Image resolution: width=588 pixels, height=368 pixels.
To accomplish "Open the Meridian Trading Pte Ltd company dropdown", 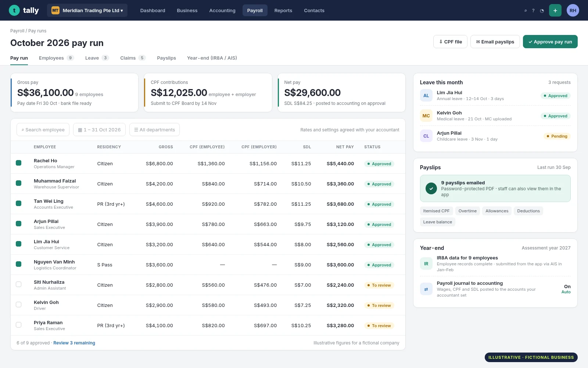I will point(87,10).
